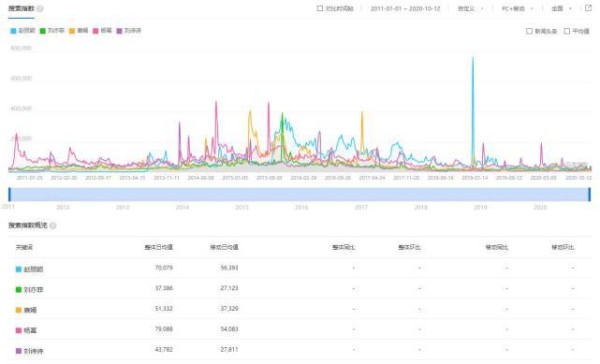The height and width of the screenshot is (364, 600).
Task: Open the 全国 region dropdown
Action: pyautogui.click(x=561, y=8)
